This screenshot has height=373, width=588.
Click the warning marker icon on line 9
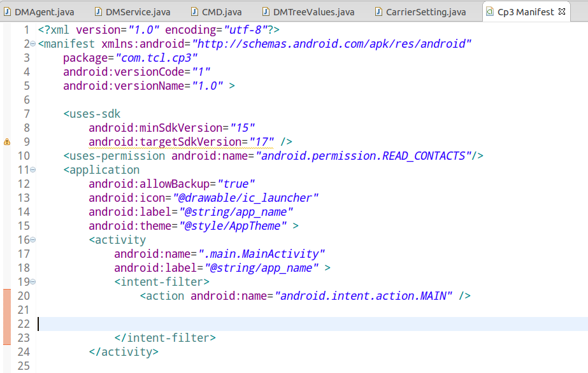pyautogui.click(x=7, y=142)
